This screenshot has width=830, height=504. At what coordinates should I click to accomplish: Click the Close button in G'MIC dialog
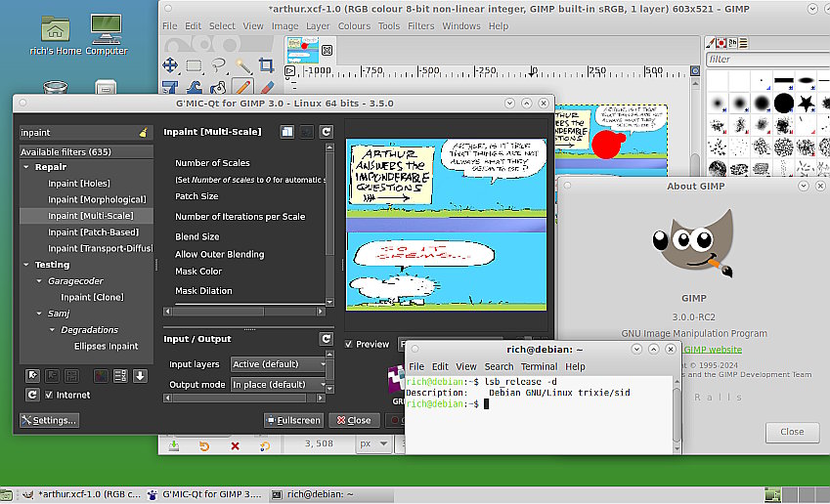[x=354, y=420]
